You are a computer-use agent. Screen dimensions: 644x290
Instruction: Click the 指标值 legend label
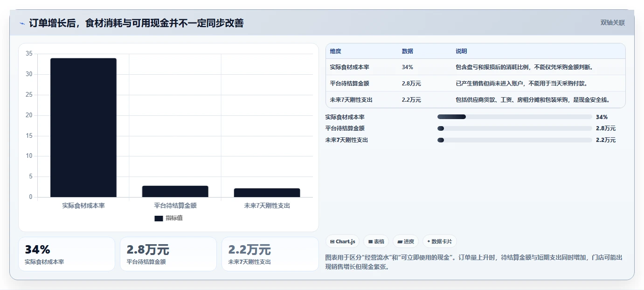(x=174, y=218)
